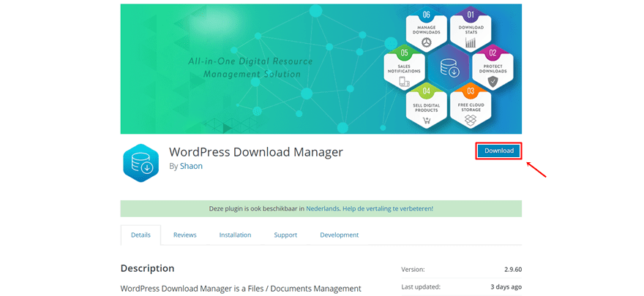
Task: Switch to the Reviews tab
Action: [185, 235]
